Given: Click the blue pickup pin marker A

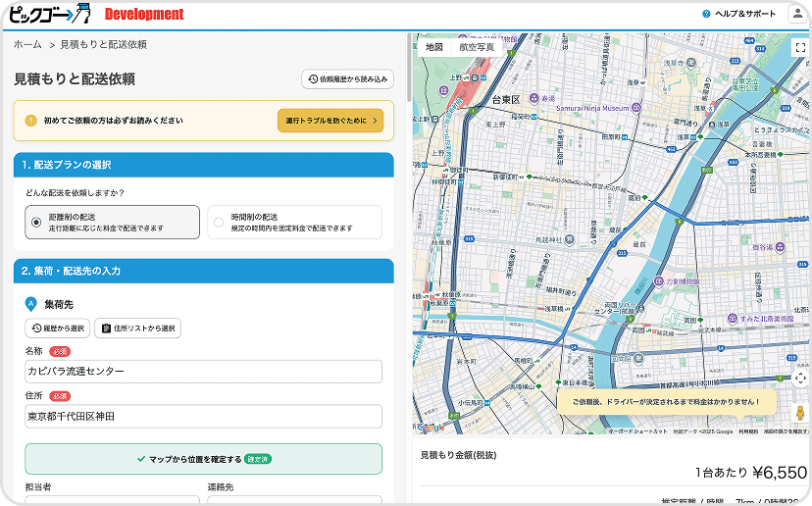Looking at the screenshot, I should click(30, 304).
